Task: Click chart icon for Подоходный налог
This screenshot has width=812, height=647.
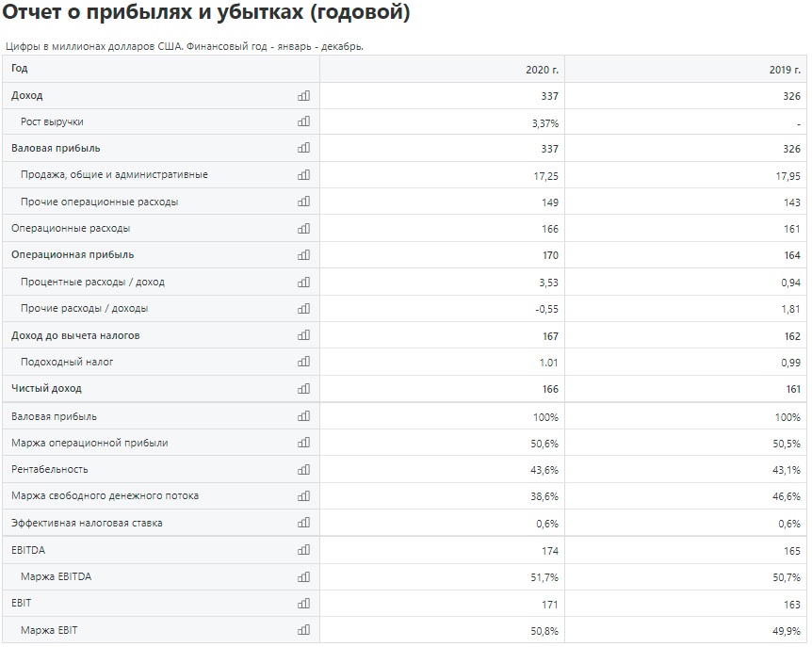Action: (x=304, y=362)
